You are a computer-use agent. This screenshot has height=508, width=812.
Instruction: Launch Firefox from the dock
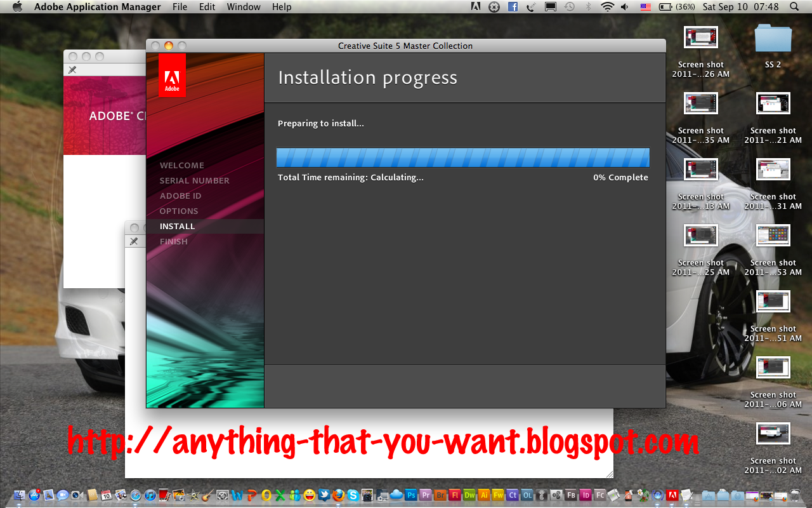(339, 495)
